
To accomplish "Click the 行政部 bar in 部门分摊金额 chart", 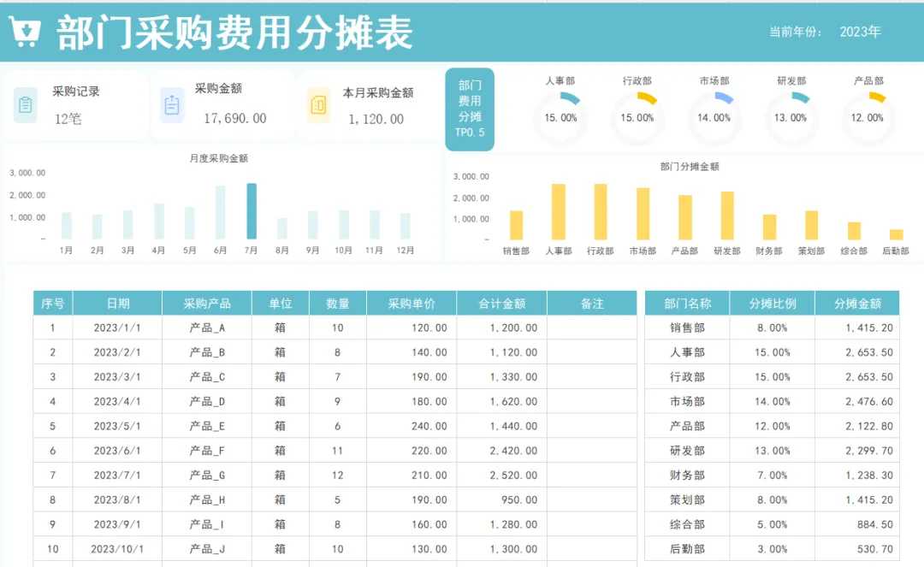I will click(x=601, y=212).
